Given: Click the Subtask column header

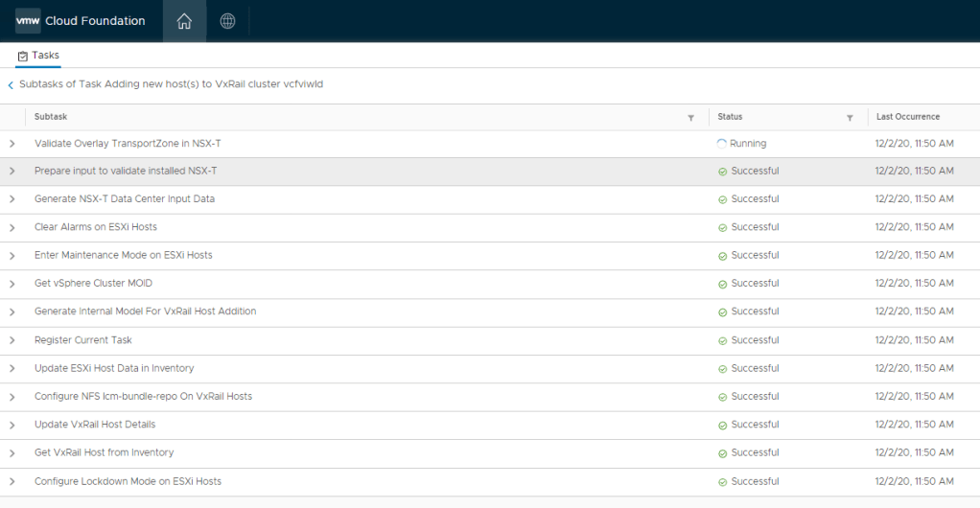Looking at the screenshot, I should 51,117.
